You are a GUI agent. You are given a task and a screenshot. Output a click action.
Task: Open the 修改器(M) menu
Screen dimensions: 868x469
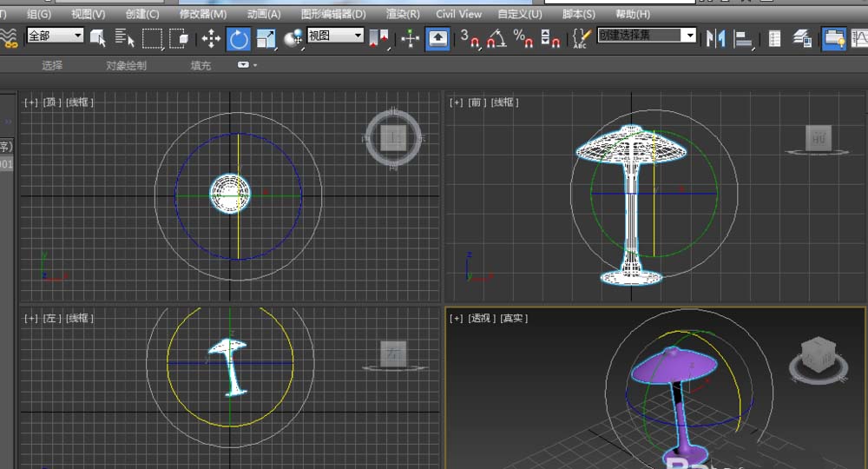[202, 14]
